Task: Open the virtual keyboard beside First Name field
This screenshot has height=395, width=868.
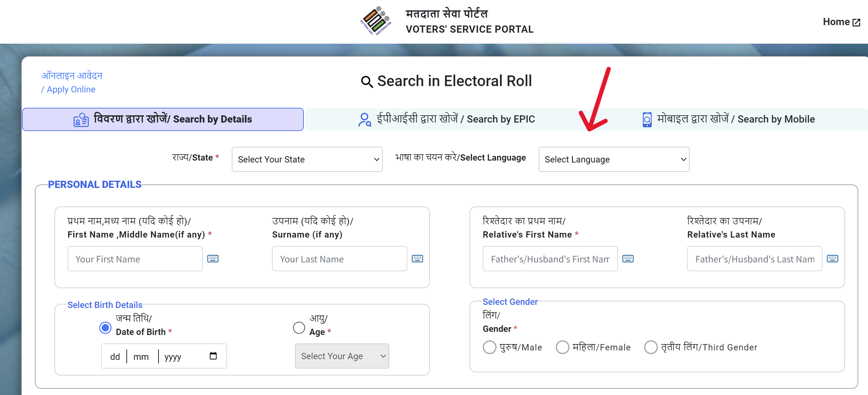Action: pos(213,258)
